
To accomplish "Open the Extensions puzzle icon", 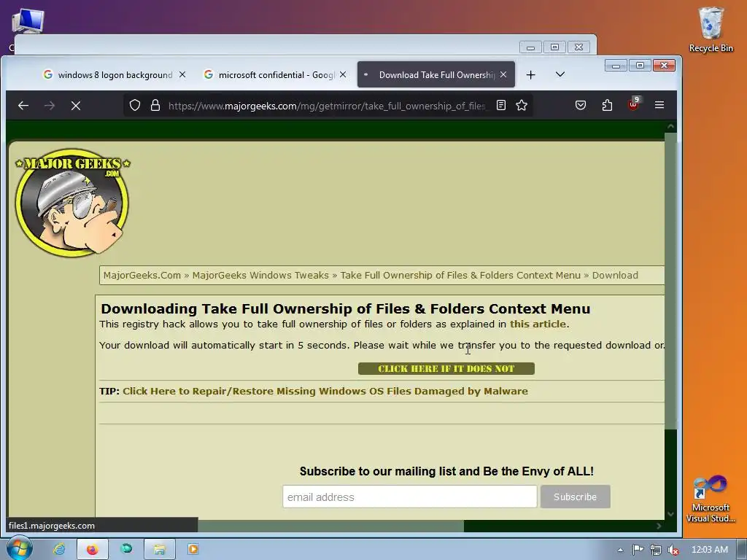I will click(x=607, y=105).
